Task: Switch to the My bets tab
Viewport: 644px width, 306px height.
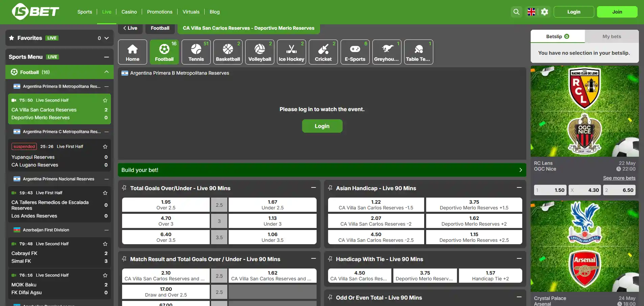Action: pyautogui.click(x=612, y=36)
